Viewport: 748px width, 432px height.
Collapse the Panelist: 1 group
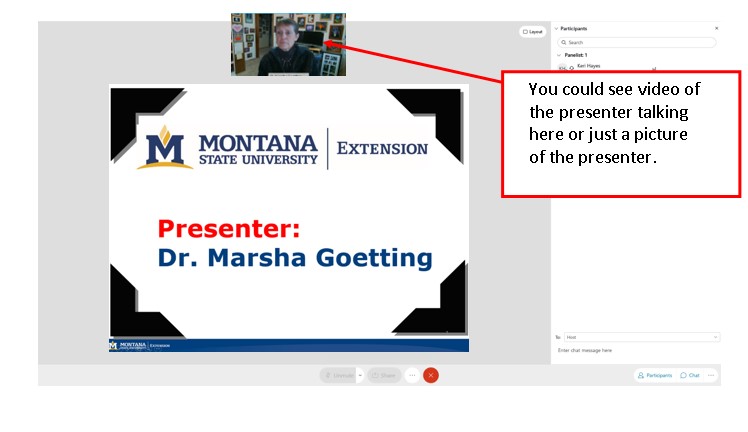click(559, 55)
